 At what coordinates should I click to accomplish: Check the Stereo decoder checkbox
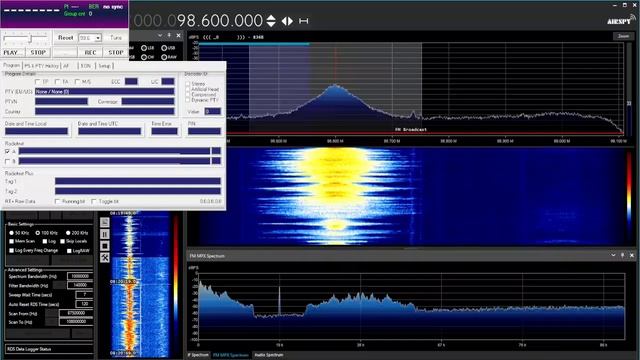(x=188, y=84)
